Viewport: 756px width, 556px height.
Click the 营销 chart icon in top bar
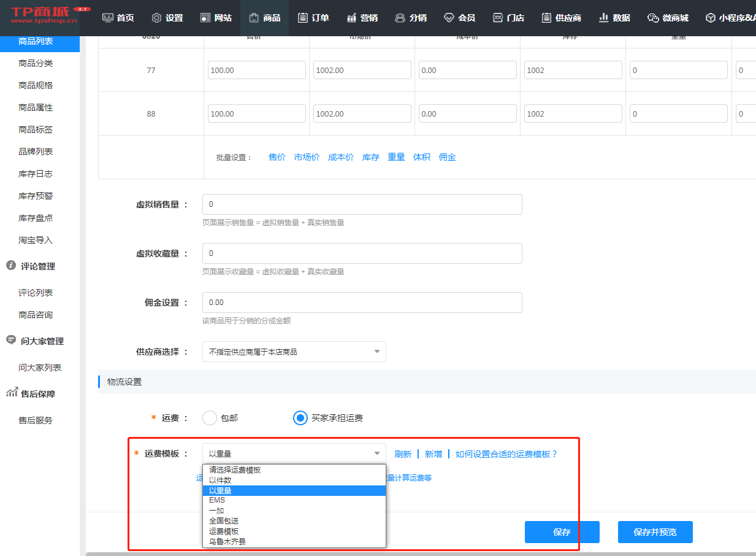351,18
